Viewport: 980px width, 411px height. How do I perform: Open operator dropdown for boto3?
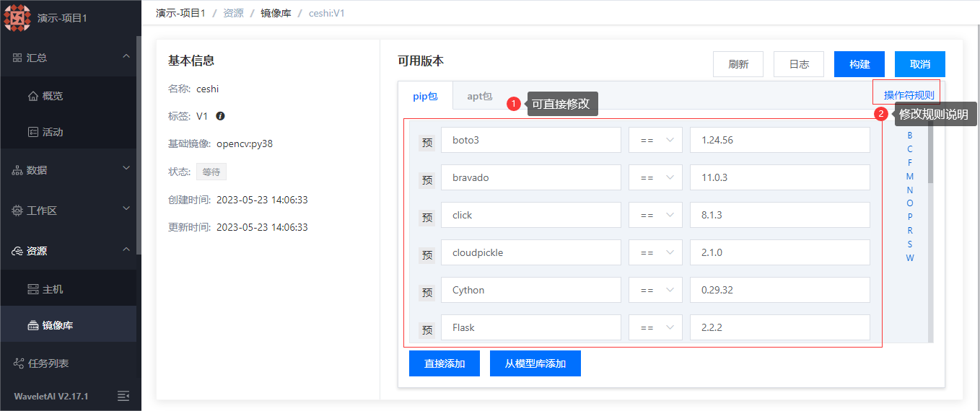[655, 140]
